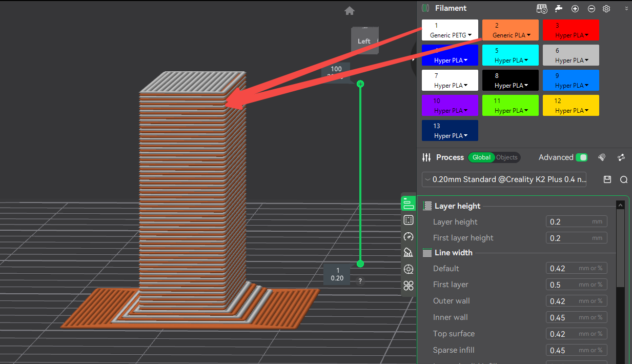This screenshot has width=632, height=364.
Task: Select the Global process scope
Action: [x=481, y=157]
